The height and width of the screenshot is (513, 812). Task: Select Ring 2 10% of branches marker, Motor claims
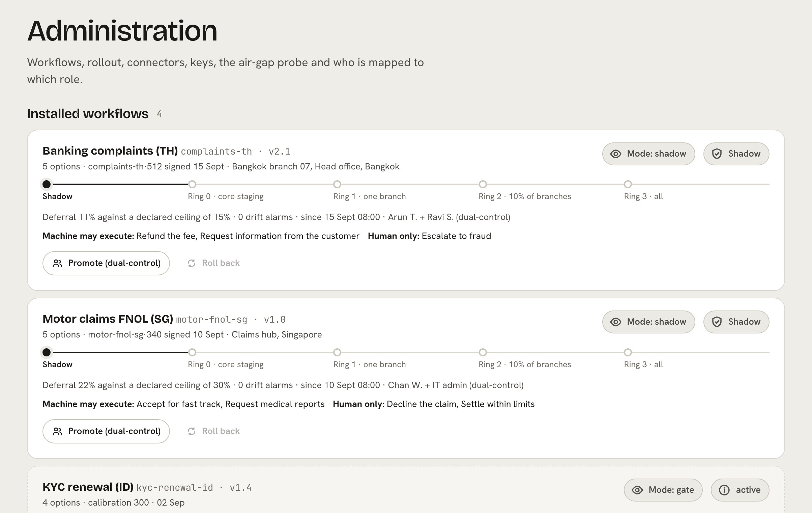point(483,352)
